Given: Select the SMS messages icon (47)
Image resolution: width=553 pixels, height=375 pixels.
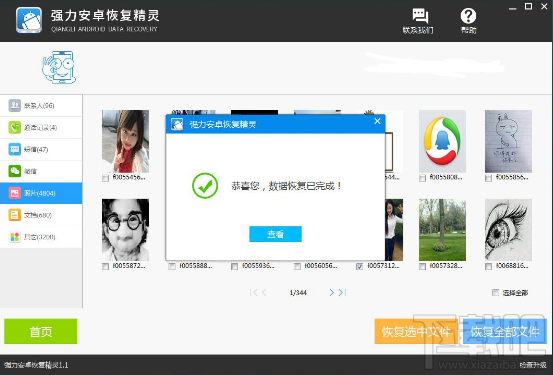Looking at the screenshot, I should tap(14, 149).
